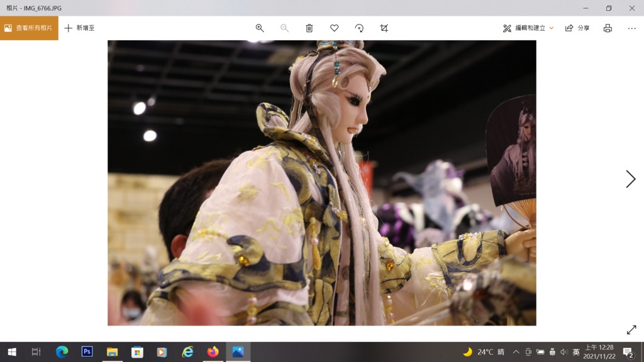
Task: Open the more options ellipsis menu
Action: (631, 28)
